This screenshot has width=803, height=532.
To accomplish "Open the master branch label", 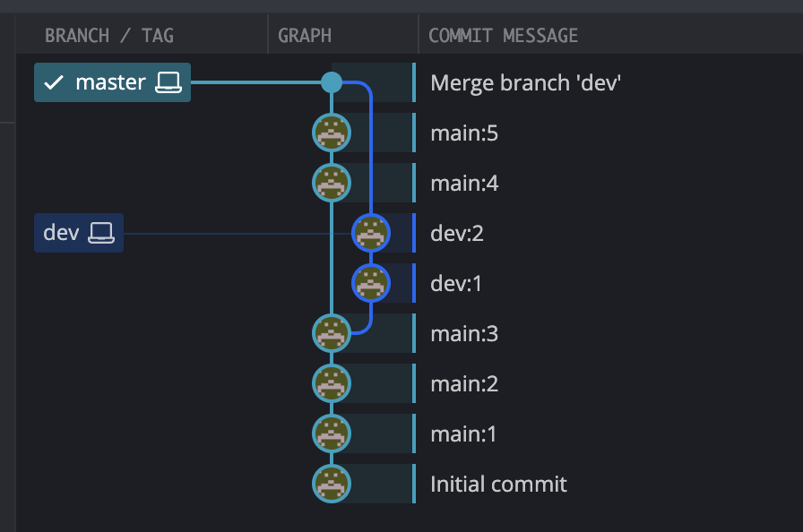I will (x=108, y=82).
